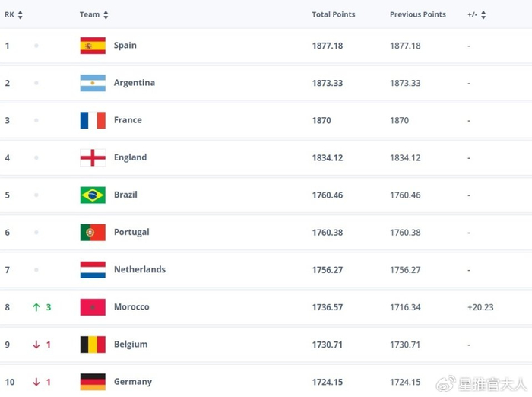Sort by the +/- column arrows
The width and height of the screenshot is (532, 397).
[x=483, y=15]
